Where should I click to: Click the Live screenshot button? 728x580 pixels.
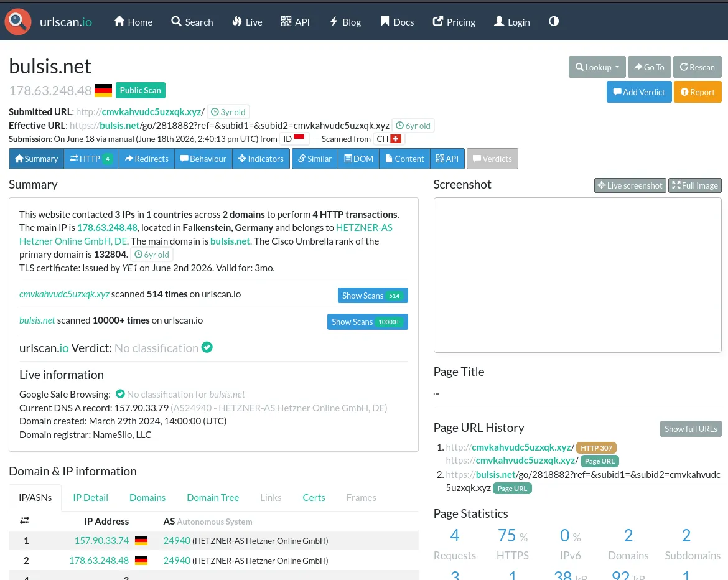[x=630, y=185]
